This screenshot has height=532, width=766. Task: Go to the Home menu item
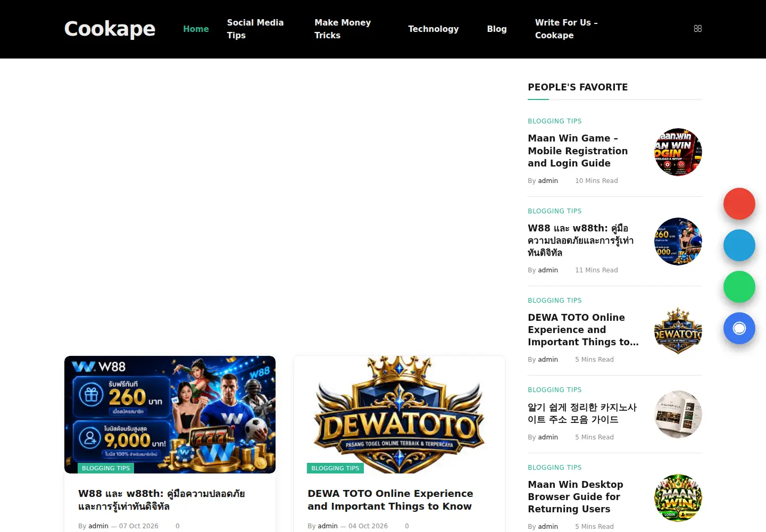196,29
